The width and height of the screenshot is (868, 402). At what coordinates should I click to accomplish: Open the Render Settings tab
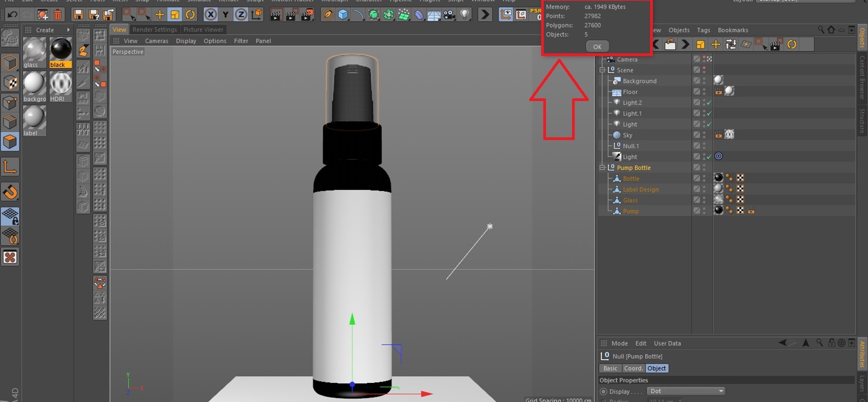point(155,29)
